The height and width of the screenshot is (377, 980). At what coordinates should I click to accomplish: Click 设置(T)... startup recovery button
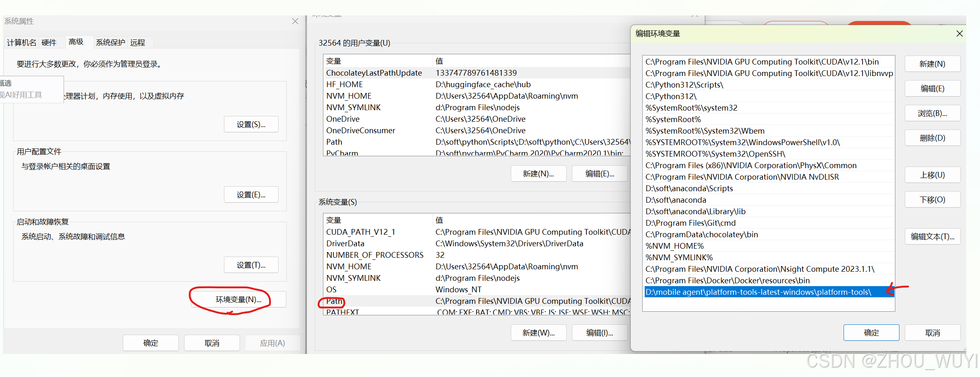click(x=251, y=265)
